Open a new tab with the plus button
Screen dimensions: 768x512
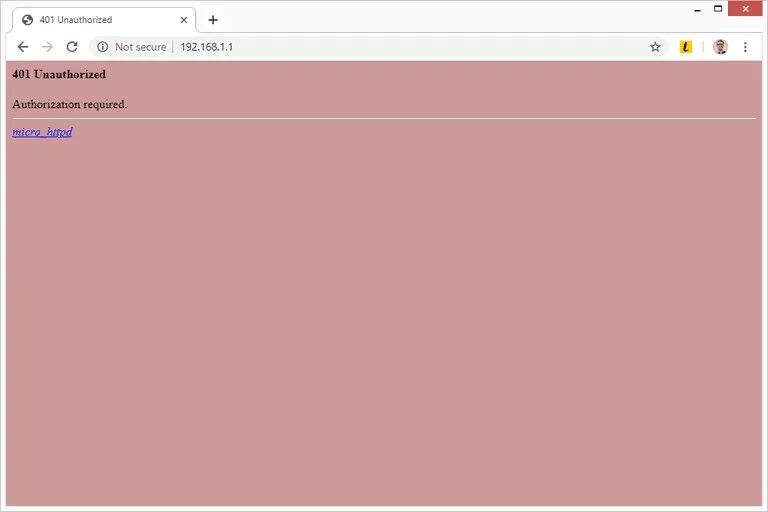[x=213, y=20]
